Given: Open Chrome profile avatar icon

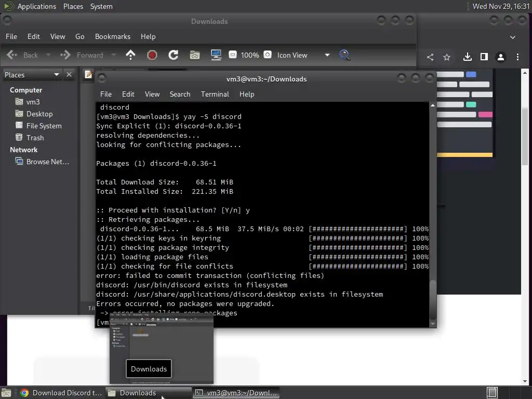Looking at the screenshot, I should 501,57.
